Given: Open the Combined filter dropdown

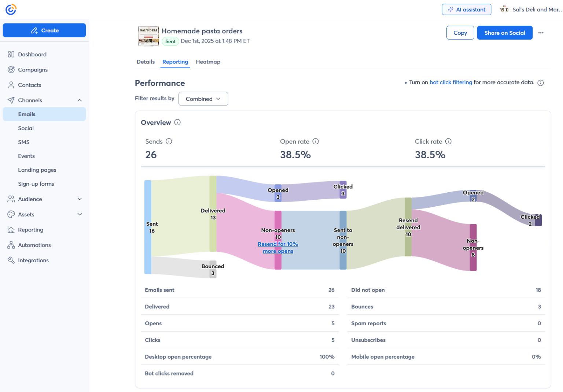Looking at the screenshot, I should click(x=203, y=99).
